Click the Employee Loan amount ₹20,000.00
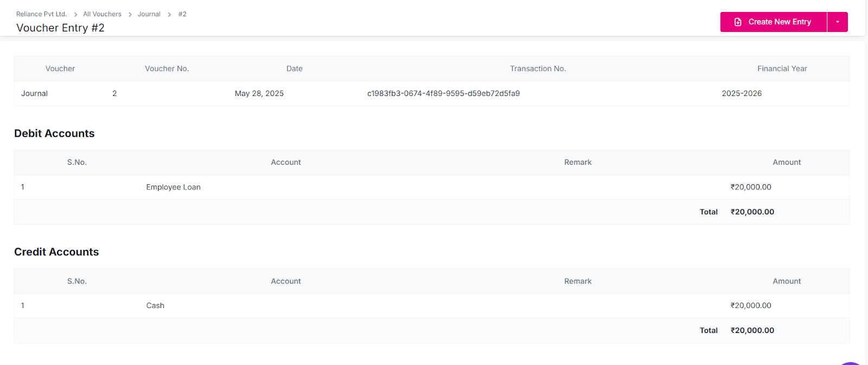The height and width of the screenshot is (365, 868). tap(751, 187)
